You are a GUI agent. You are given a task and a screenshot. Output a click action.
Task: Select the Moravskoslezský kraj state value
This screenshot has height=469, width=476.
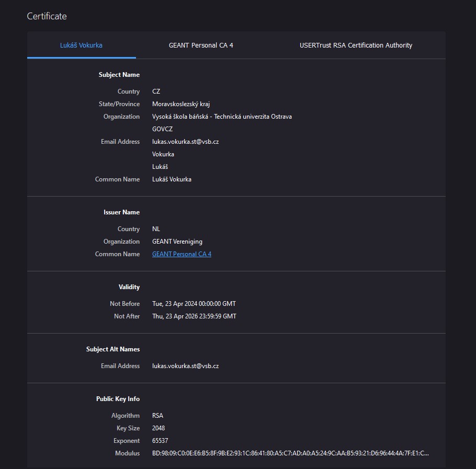pyautogui.click(x=181, y=104)
